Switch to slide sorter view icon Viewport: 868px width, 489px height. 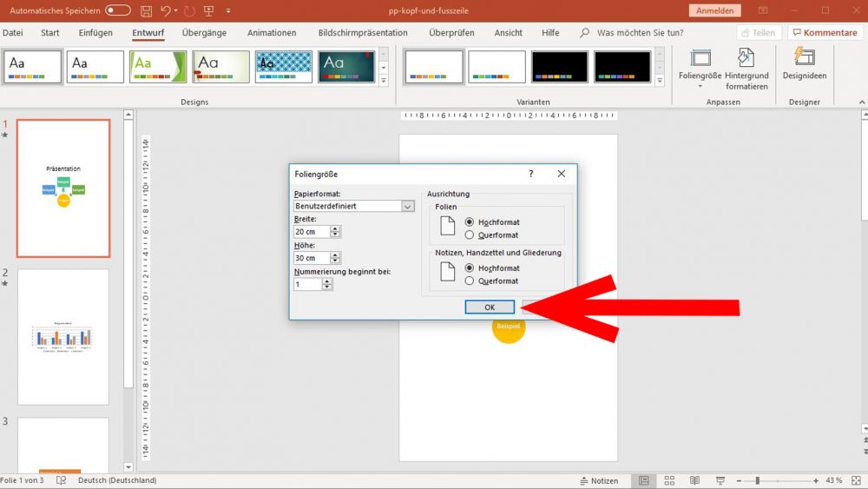[x=669, y=480]
